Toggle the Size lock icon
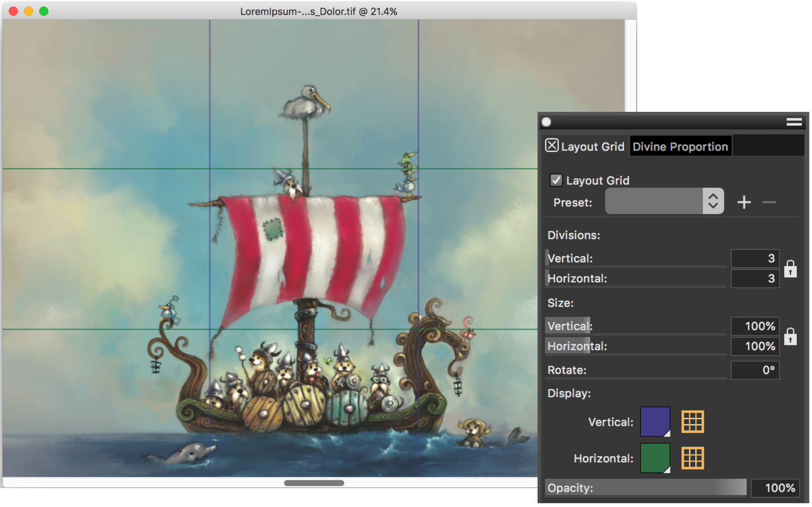812x507 pixels. click(790, 337)
